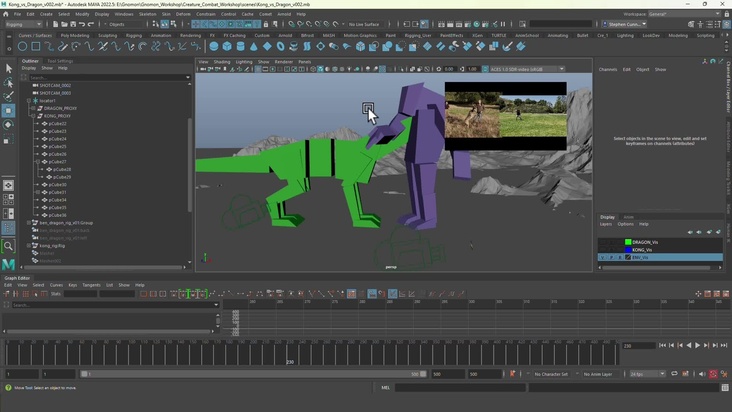Click the auto keyframe toggle icon
Screen dimensions: 732x412
[713, 374]
